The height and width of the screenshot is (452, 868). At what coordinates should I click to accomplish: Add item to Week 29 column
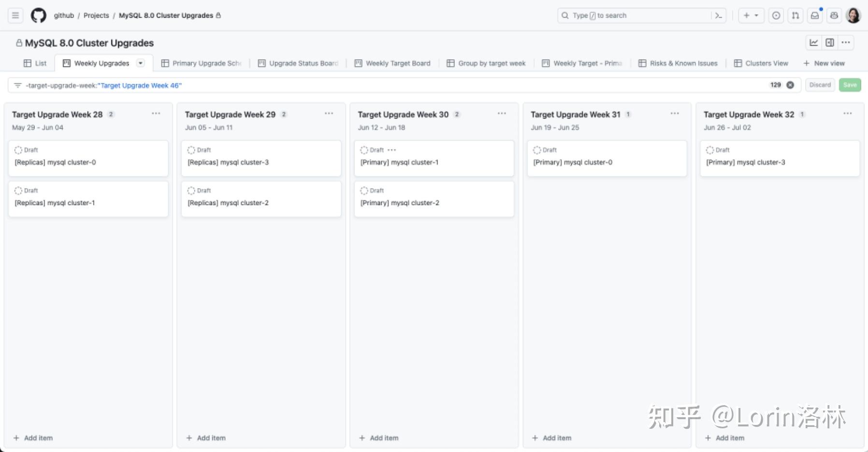tap(206, 438)
